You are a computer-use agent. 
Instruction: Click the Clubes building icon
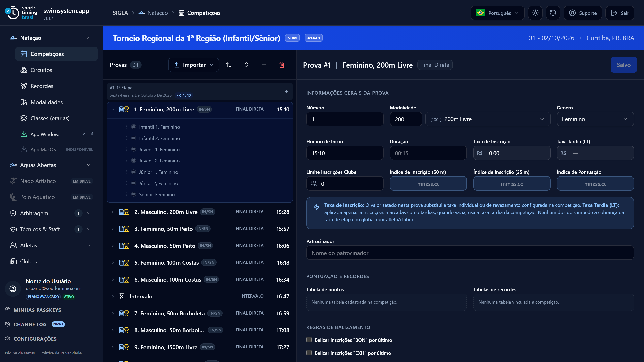tap(13, 262)
